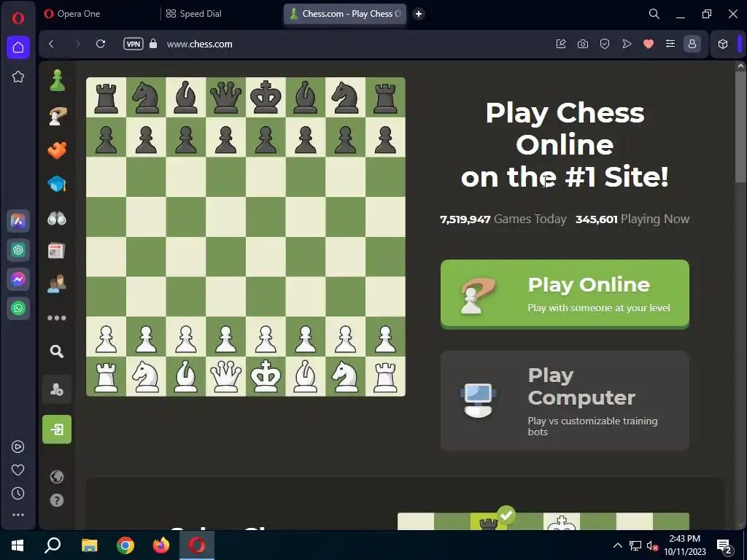Reload the current page
Image resolution: width=747 pixels, height=560 pixels.
(101, 44)
